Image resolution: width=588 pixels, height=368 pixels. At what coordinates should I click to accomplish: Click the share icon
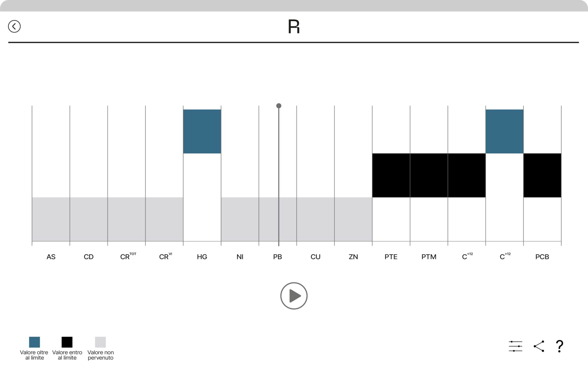539,346
